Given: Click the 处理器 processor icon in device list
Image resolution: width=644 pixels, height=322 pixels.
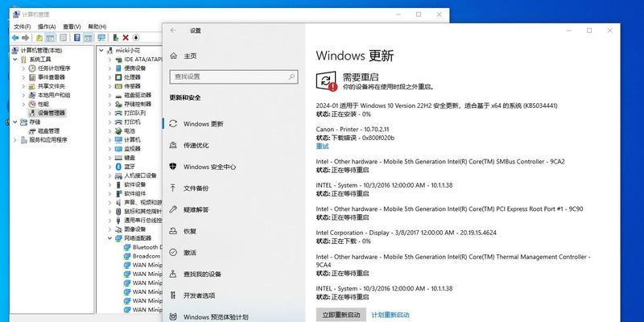Looking at the screenshot, I should coord(118,77).
